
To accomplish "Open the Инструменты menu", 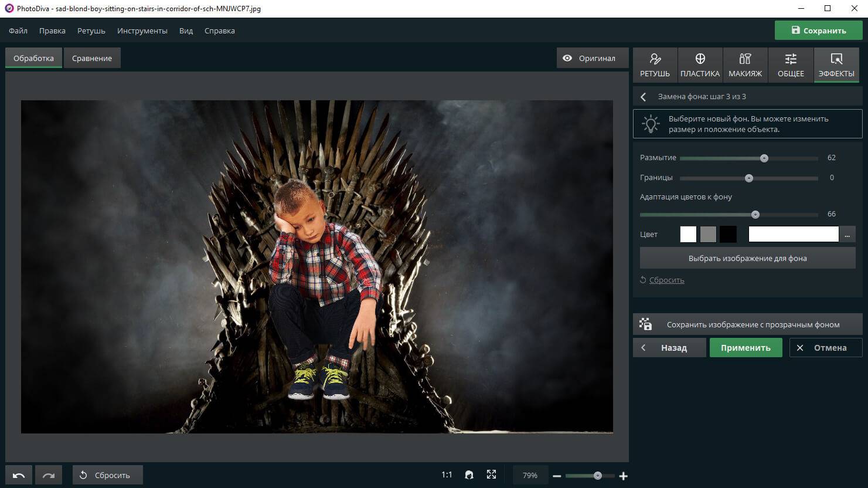I will coord(142,30).
